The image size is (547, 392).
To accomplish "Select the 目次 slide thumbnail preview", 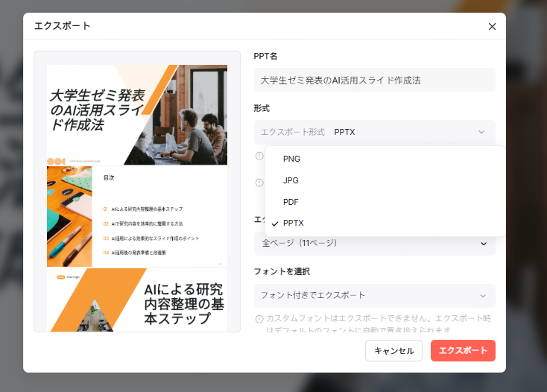I will 137,217.
